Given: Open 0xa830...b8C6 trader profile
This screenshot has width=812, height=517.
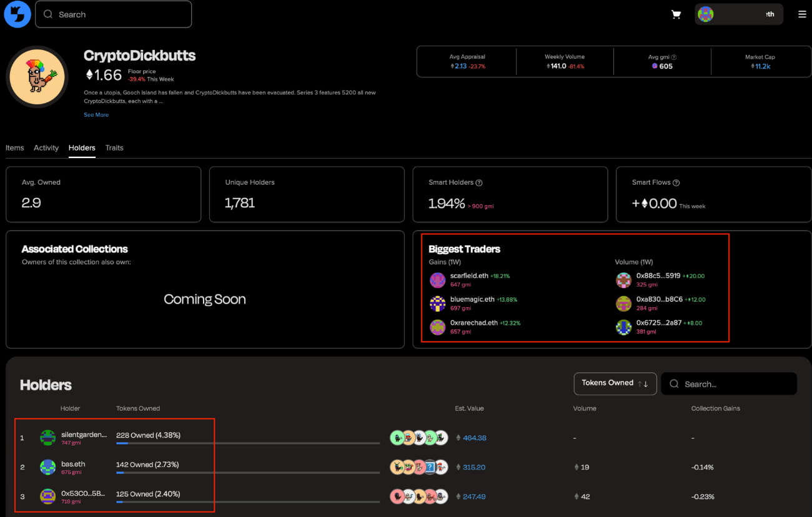Looking at the screenshot, I should pos(659,299).
